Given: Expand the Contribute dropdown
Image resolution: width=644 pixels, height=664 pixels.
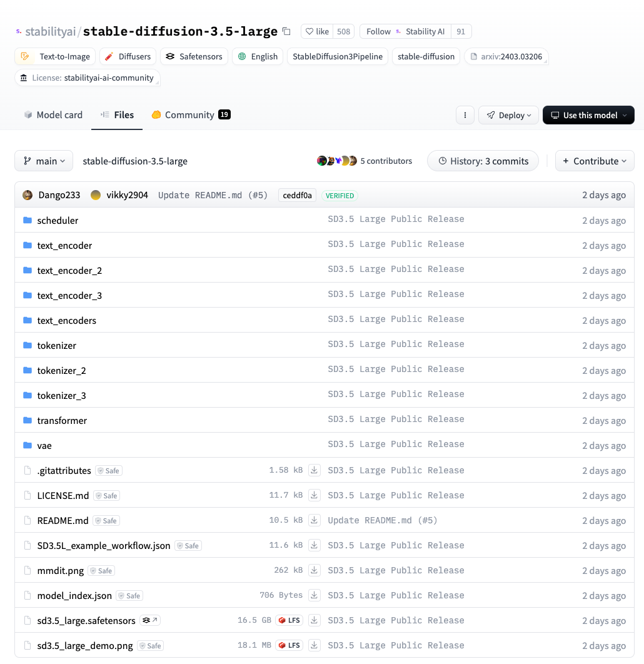Looking at the screenshot, I should coord(595,161).
